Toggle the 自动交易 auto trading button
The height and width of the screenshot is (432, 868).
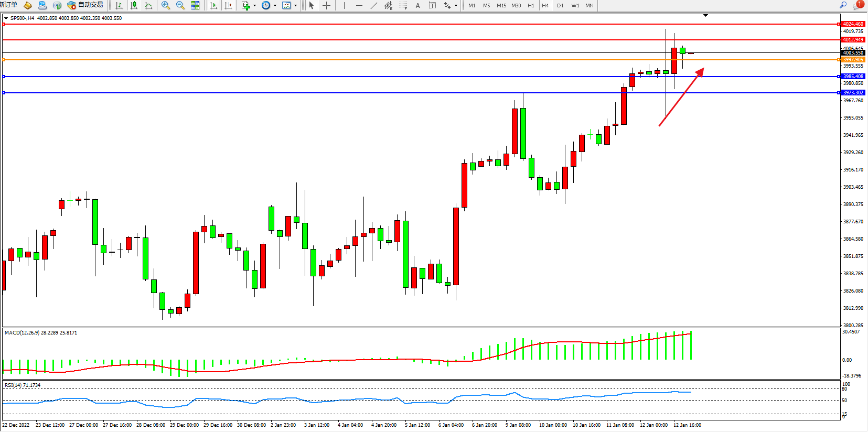pyautogui.click(x=85, y=5)
